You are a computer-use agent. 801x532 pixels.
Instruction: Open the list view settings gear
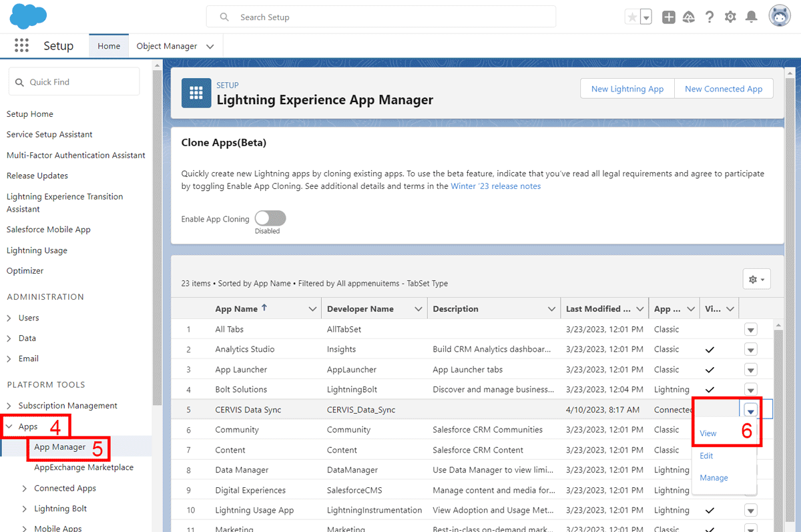[x=757, y=279]
